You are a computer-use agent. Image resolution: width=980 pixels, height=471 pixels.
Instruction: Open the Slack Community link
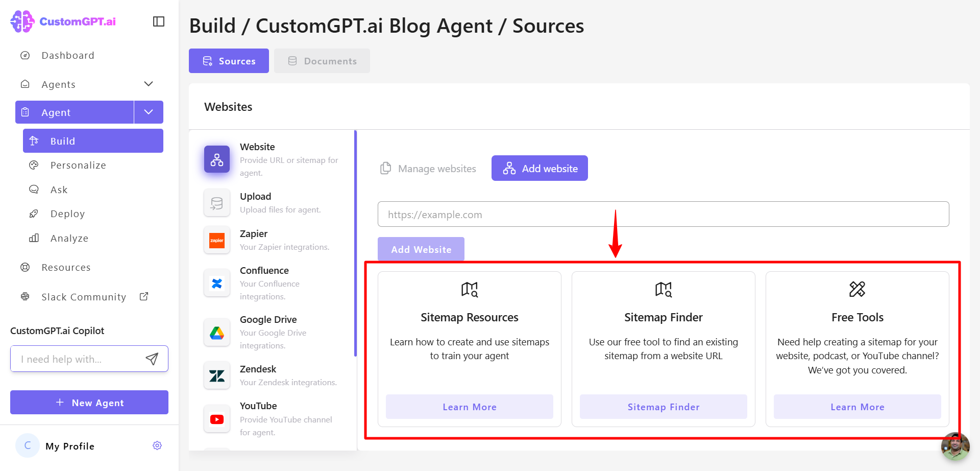click(x=84, y=297)
